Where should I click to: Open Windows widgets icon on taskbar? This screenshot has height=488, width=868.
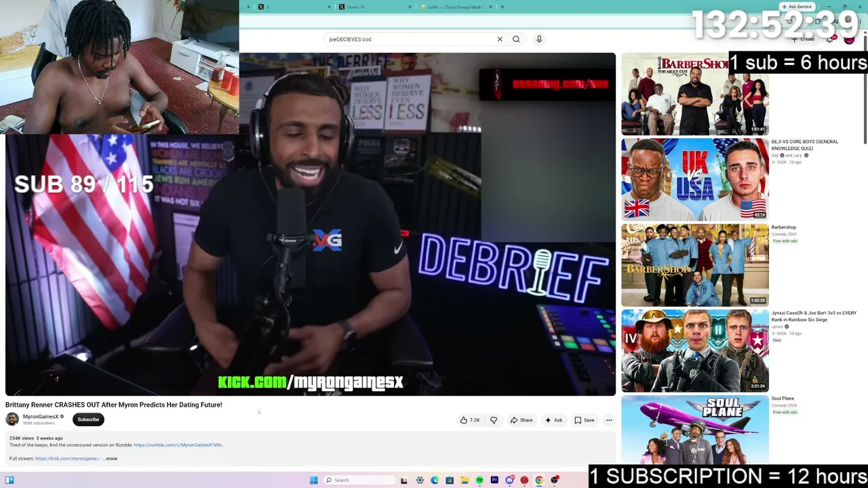click(x=9, y=480)
